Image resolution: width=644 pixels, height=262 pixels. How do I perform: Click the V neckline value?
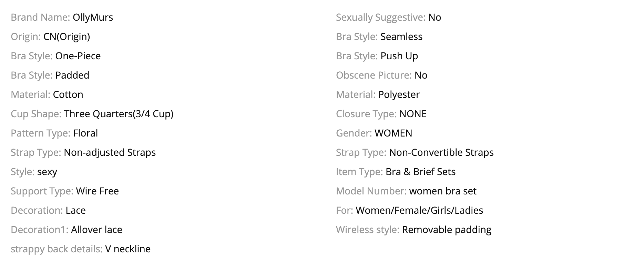[x=128, y=249]
